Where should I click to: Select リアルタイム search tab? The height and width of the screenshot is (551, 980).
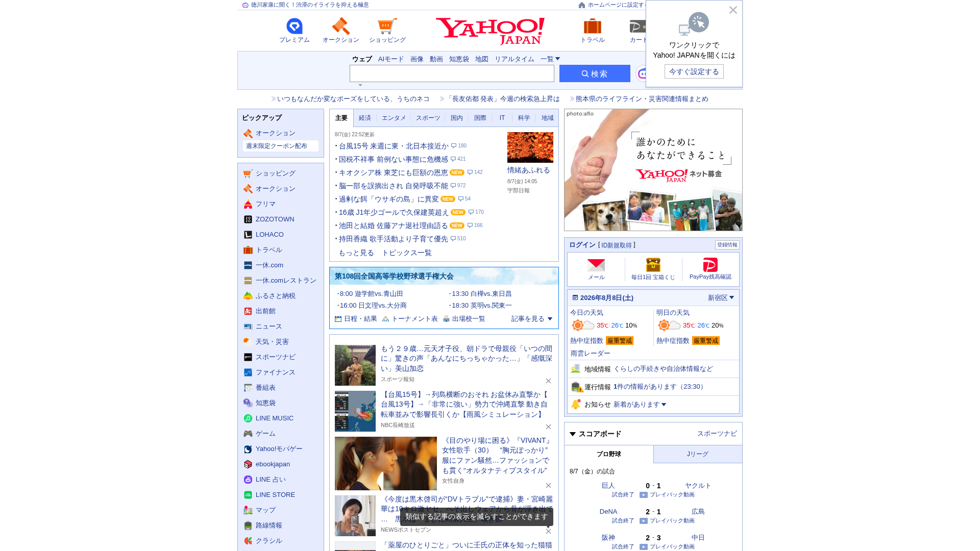pos(514,59)
